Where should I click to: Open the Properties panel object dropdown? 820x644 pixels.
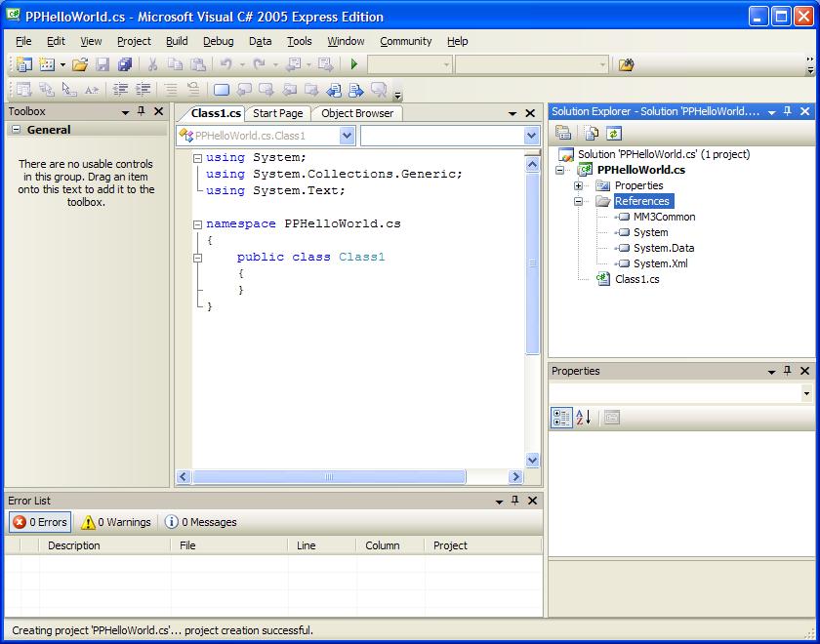pos(806,393)
